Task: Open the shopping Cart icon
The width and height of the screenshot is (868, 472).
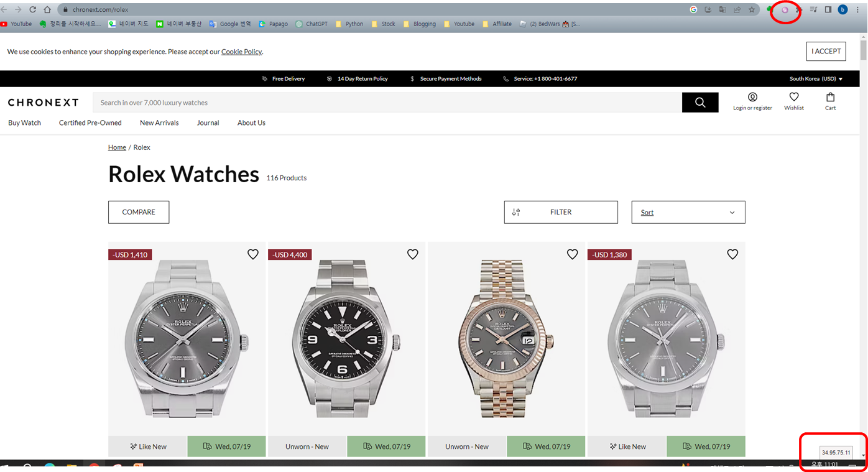Action: (x=831, y=101)
